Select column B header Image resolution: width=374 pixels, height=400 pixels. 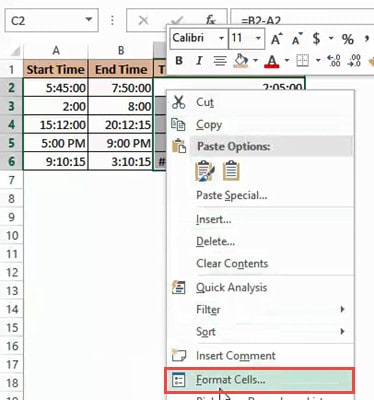(x=121, y=51)
